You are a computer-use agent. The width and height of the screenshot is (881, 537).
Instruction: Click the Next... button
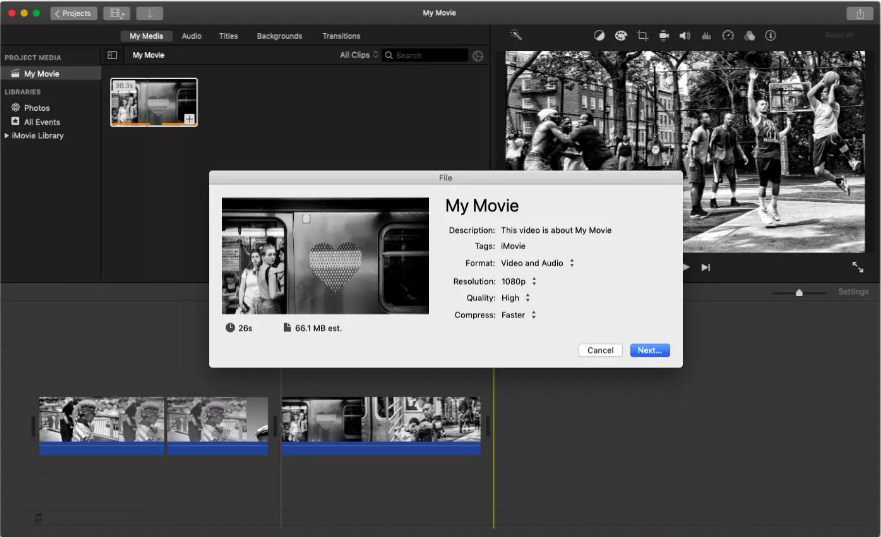click(650, 350)
